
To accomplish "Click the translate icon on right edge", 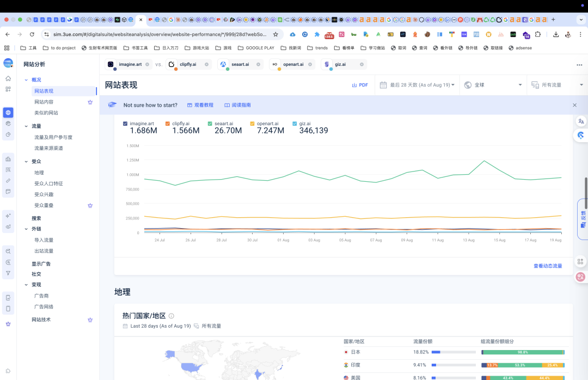I will point(581,121).
